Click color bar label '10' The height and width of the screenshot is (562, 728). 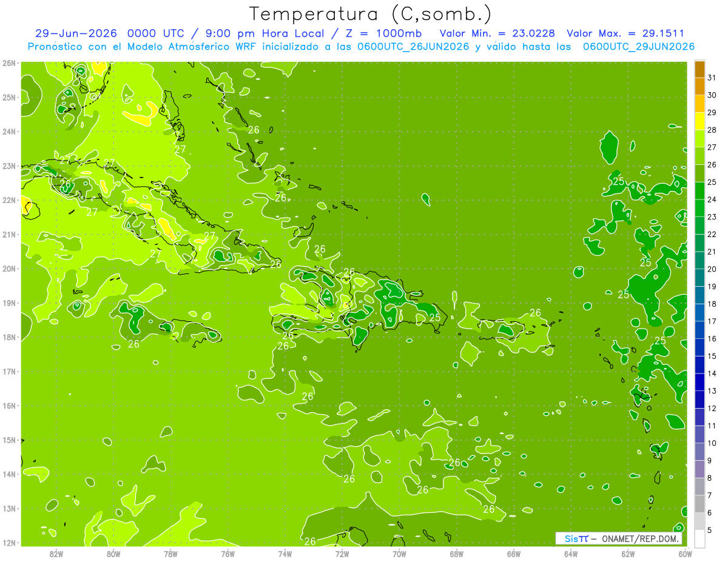click(x=712, y=443)
